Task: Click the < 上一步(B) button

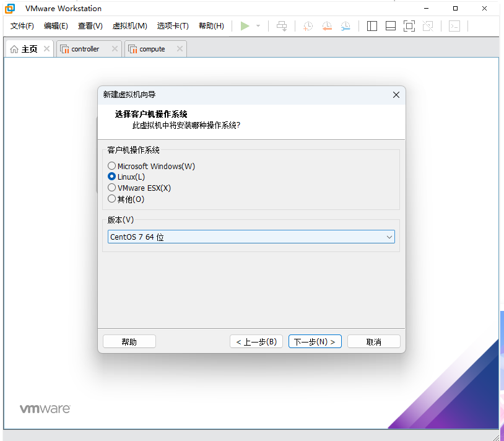Action: (x=256, y=342)
